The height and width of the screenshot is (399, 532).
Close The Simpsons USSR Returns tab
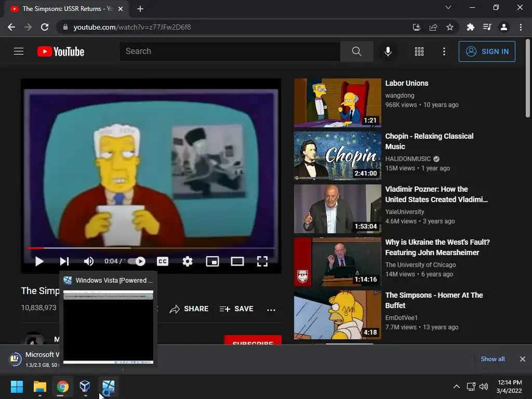tap(121, 9)
